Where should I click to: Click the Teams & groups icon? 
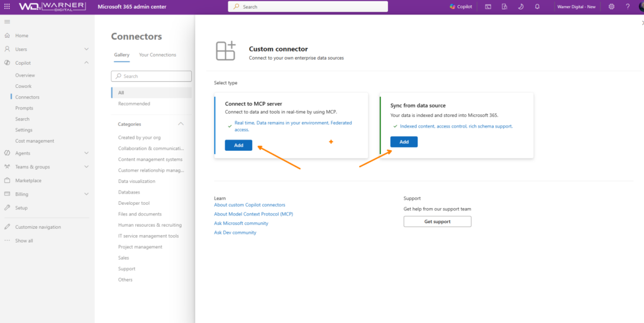tap(7, 167)
